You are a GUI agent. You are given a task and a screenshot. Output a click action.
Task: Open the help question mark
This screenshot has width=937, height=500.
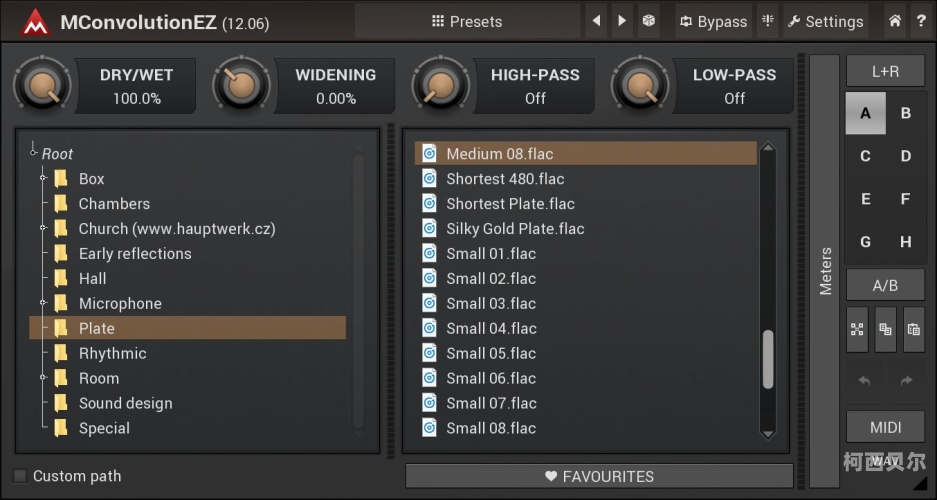coord(921,21)
